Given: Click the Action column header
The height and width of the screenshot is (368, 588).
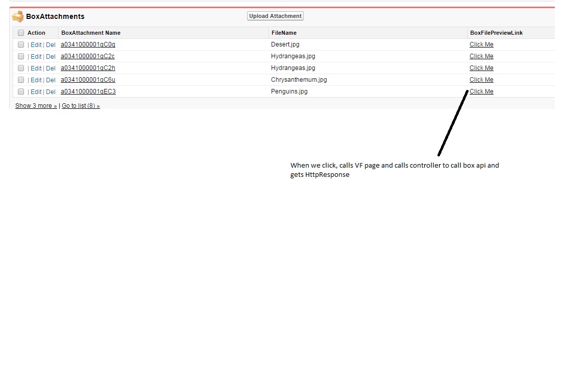Looking at the screenshot, I should pos(36,33).
